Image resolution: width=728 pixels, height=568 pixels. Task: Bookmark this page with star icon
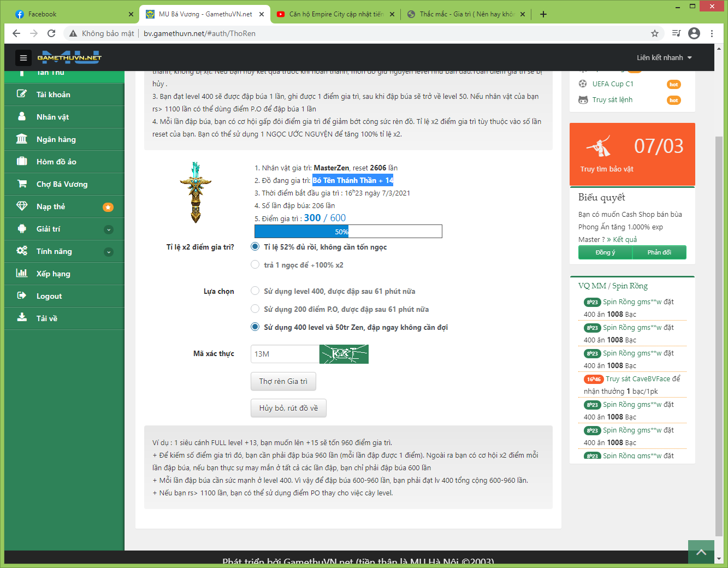click(x=654, y=33)
